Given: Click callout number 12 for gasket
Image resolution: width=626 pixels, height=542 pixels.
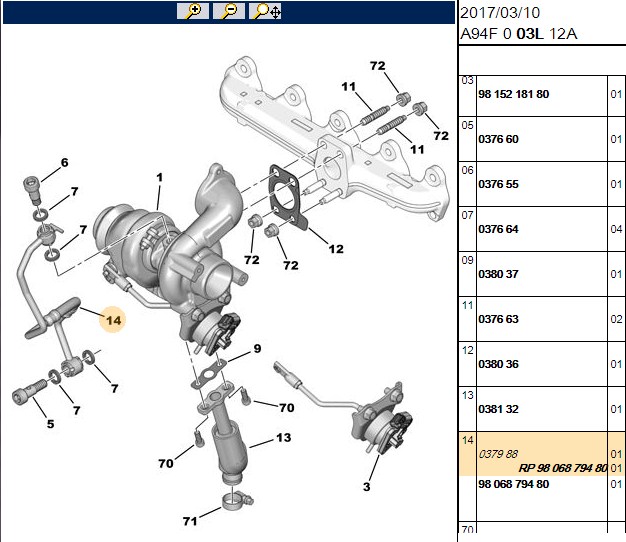Looking at the screenshot, I should tap(336, 249).
